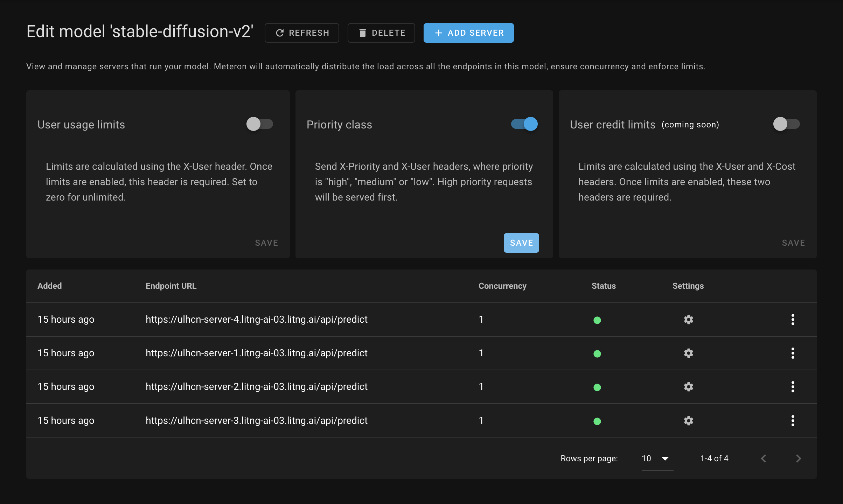Click the server-3 endpoint URL cell
This screenshot has height=504, width=843.
(256, 421)
